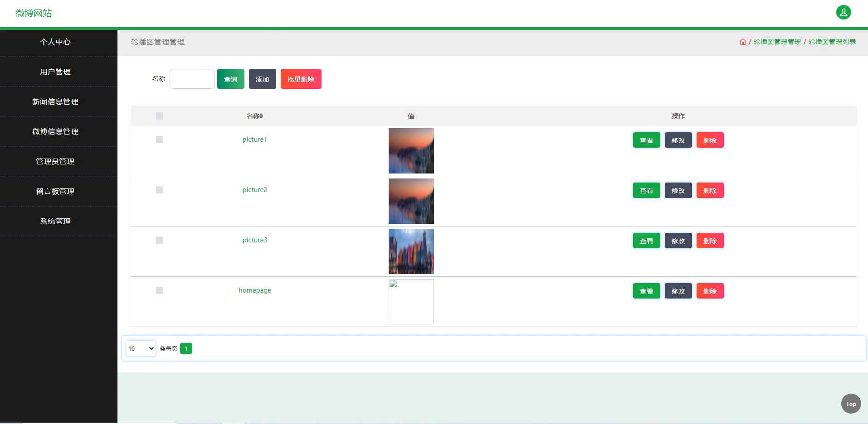
Task: Check the picture2 row checkbox
Action: point(160,190)
